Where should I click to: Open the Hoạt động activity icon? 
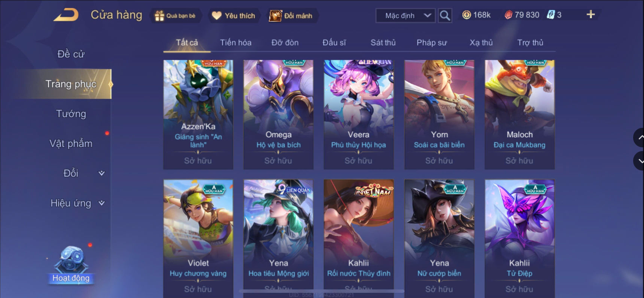pos(71,265)
